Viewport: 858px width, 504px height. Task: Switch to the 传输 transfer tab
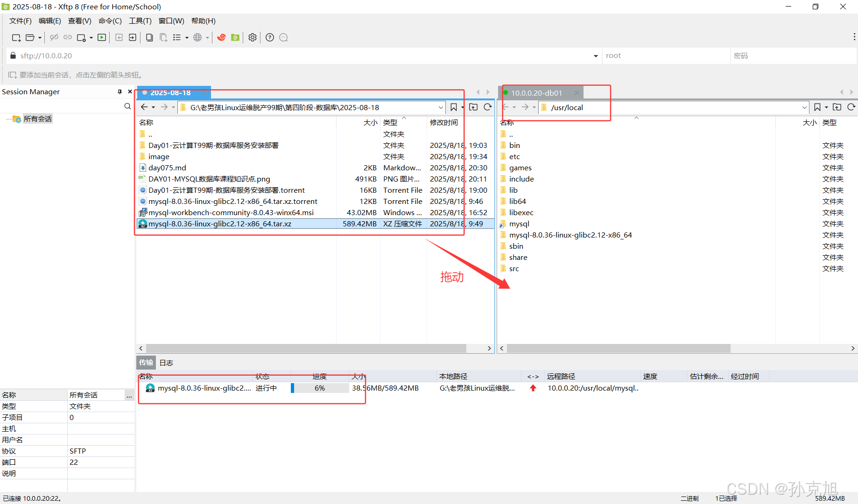pyautogui.click(x=146, y=363)
